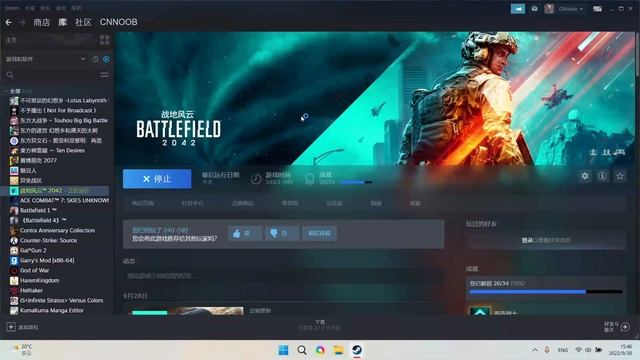Click Steam icon in taskbar

[x=357, y=350]
